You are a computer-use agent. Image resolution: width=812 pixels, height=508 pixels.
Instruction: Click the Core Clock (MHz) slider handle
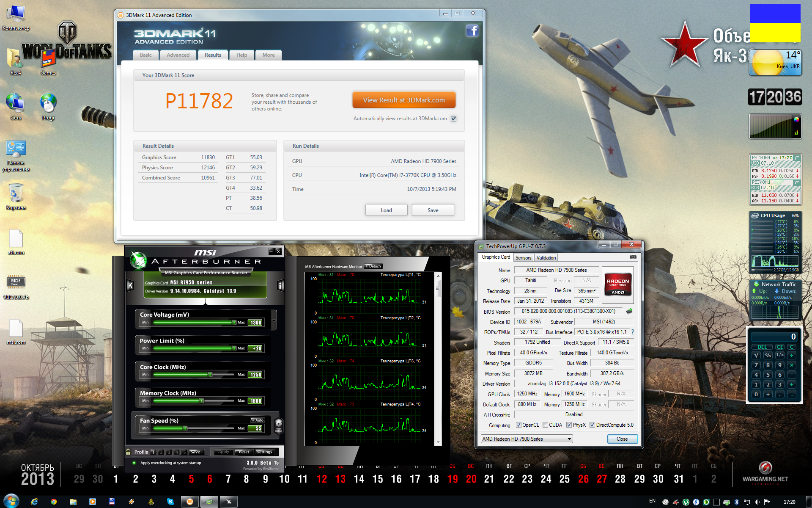pos(210,375)
